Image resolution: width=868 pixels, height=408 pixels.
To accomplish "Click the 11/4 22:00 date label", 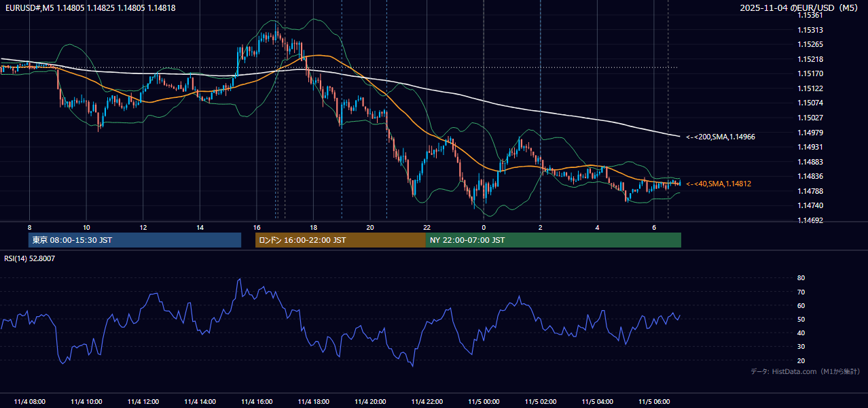I will point(427,402).
